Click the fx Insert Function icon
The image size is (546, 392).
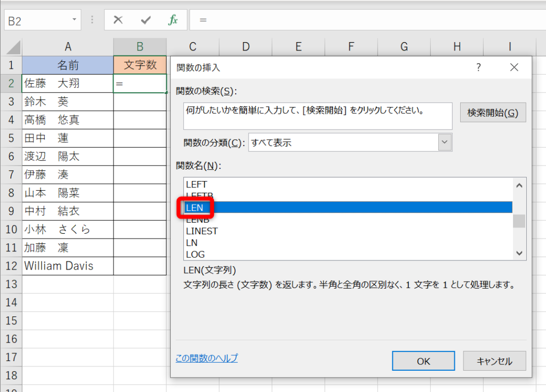pos(173,20)
